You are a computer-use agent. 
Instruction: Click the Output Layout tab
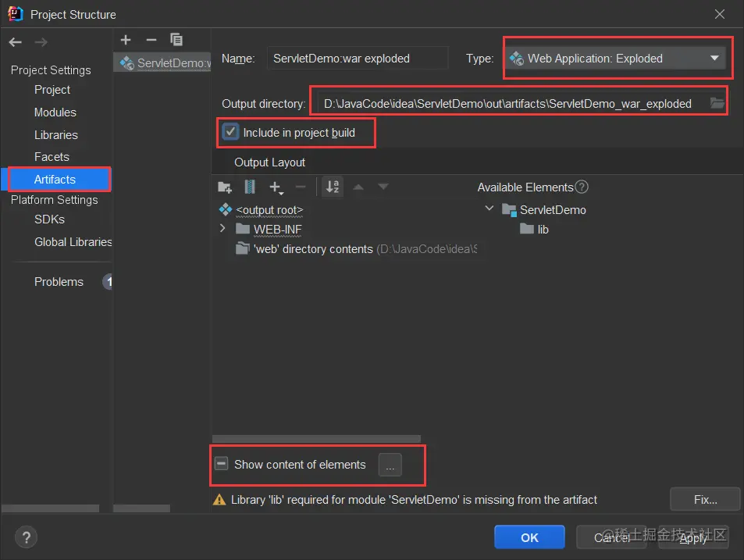[x=269, y=162]
